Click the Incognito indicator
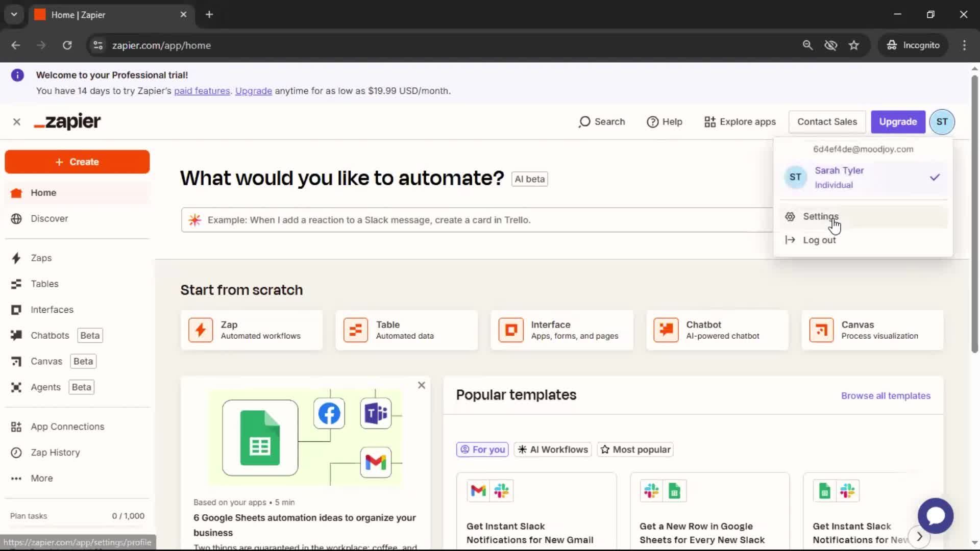 pyautogui.click(x=913, y=45)
